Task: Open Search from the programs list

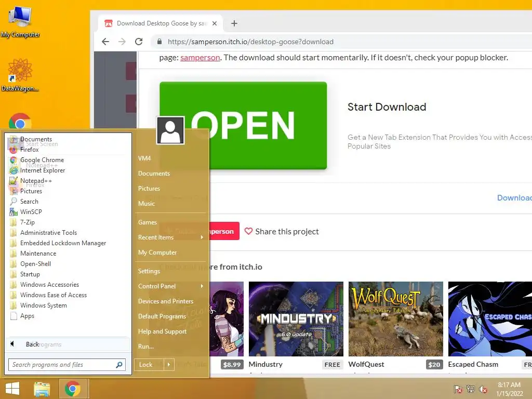Action: 29,201
